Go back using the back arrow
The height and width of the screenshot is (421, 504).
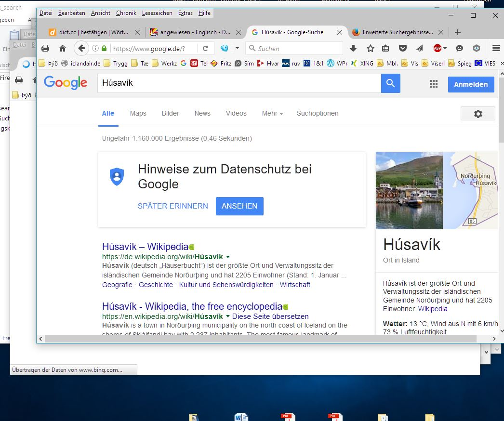(x=81, y=48)
